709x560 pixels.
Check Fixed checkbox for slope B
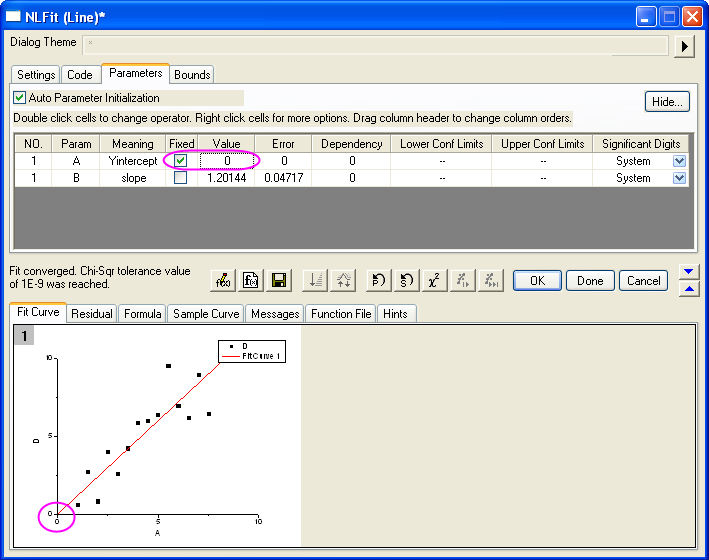tap(180, 178)
